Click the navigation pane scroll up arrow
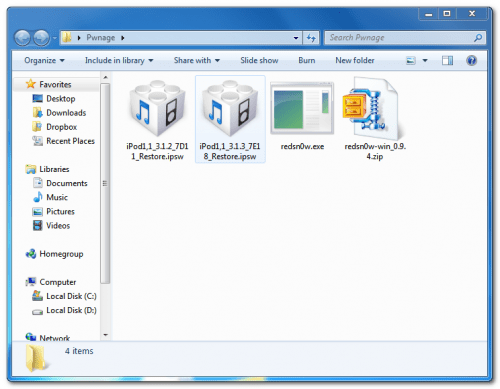This screenshot has height=389, width=500. [105, 77]
